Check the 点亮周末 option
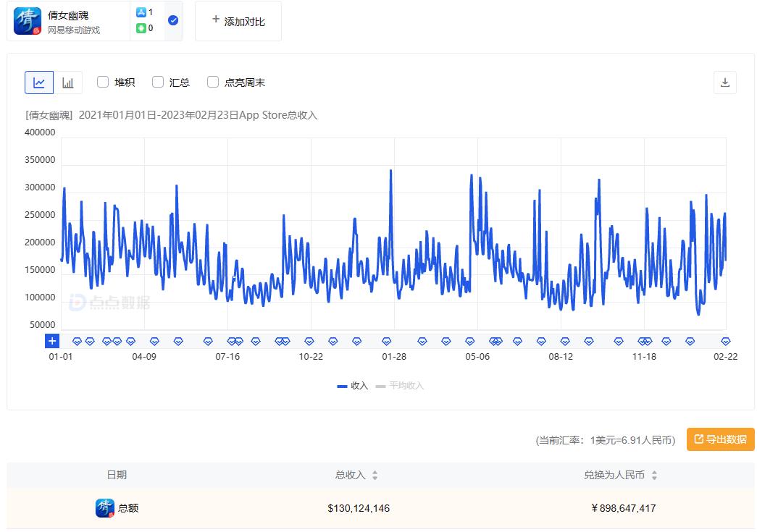 [x=213, y=83]
